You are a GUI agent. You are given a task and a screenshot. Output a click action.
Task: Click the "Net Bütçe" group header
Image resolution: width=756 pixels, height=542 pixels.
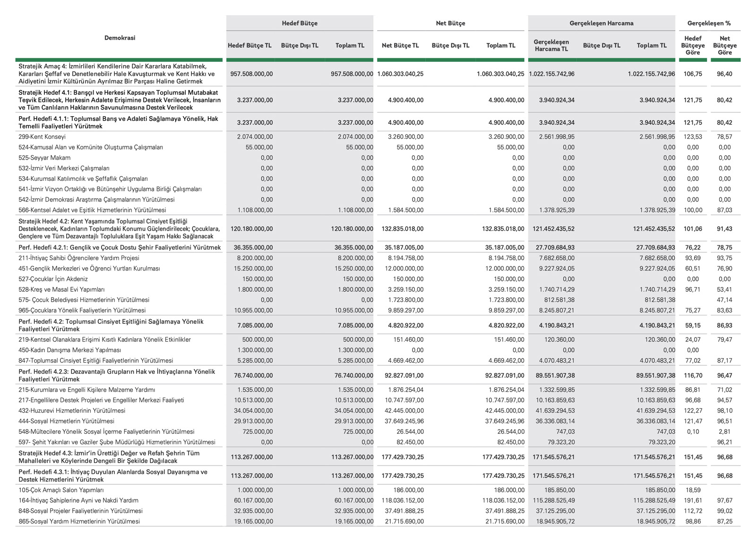pos(450,23)
